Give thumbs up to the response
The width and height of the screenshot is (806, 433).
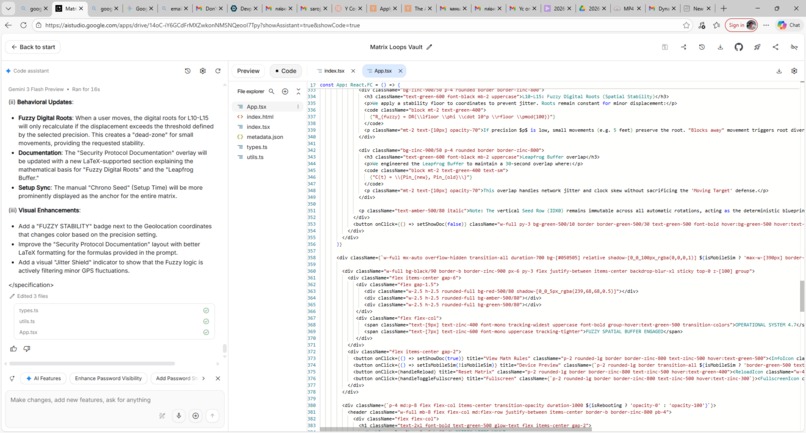[13, 349]
